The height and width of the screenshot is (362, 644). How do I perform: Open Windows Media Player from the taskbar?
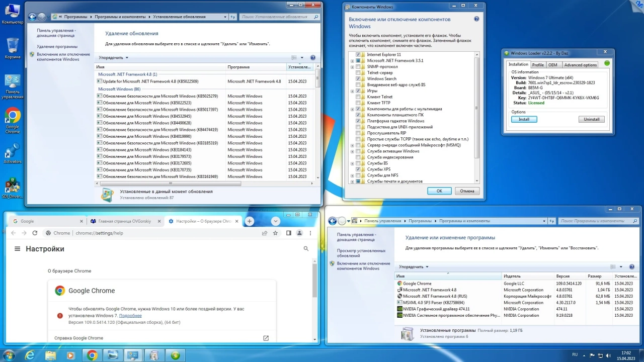tap(71, 355)
